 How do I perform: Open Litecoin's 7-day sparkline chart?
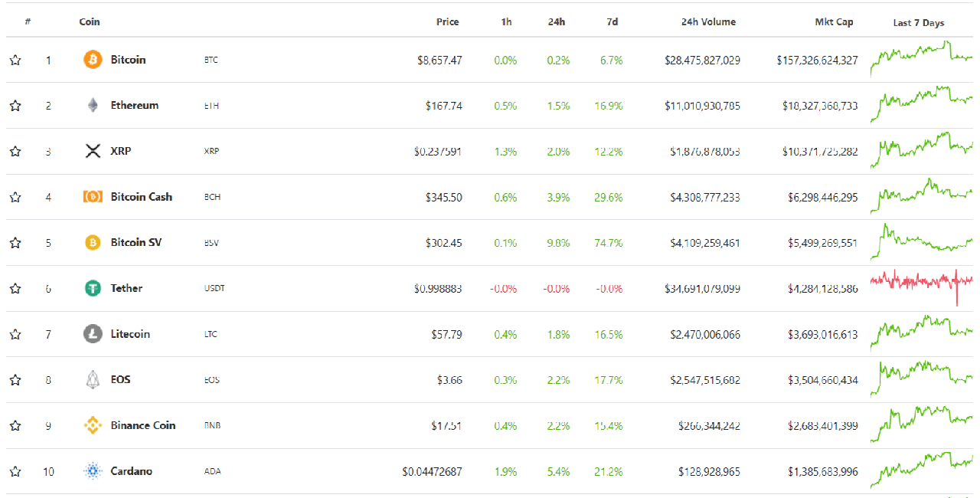click(x=922, y=334)
